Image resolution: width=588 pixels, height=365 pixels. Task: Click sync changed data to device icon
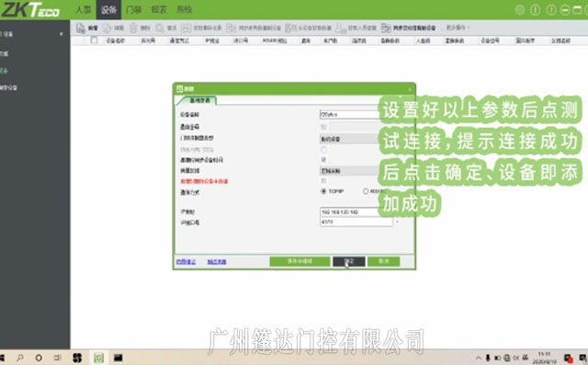click(x=386, y=29)
